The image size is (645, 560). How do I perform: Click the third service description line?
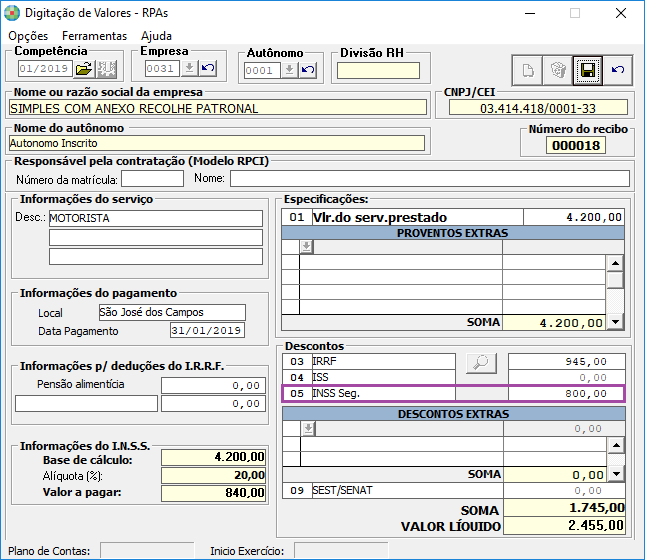click(155, 256)
